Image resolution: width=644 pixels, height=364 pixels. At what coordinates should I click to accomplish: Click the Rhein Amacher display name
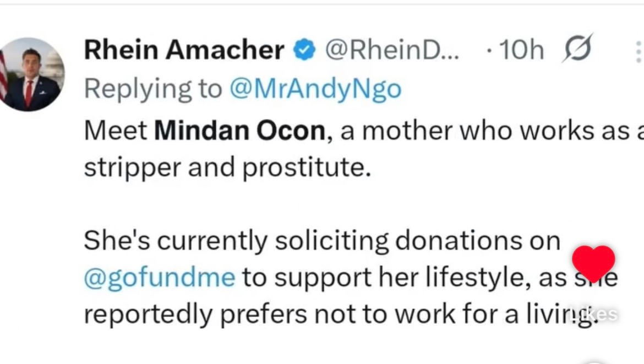(184, 51)
